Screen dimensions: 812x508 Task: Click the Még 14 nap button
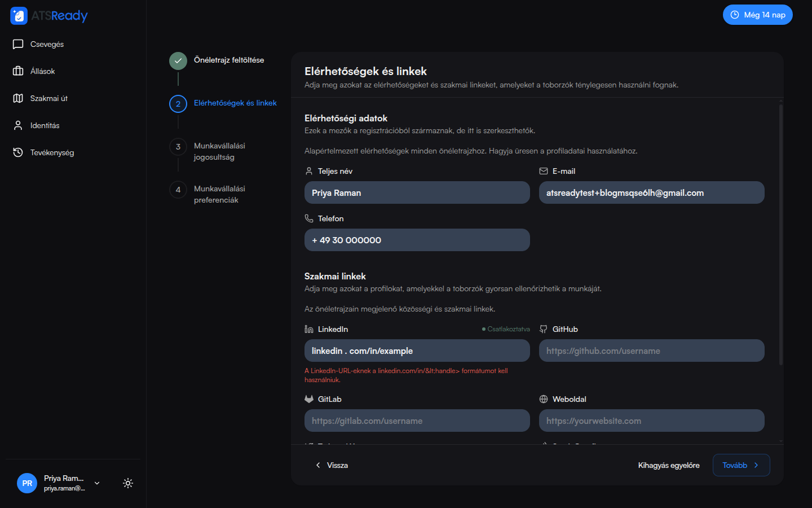click(x=758, y=15)
